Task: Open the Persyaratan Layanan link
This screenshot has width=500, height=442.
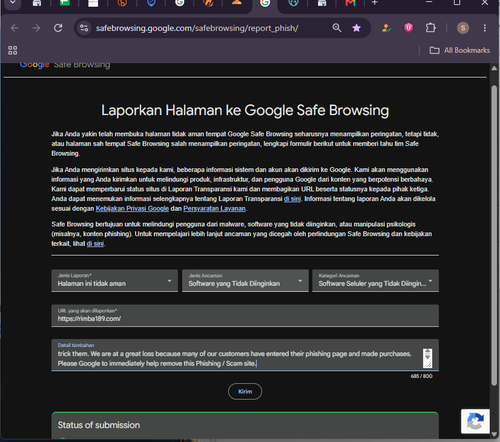Action: coord(214,209)
